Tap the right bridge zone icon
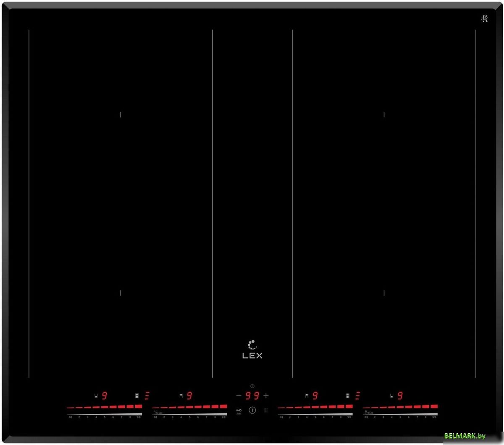The image size is (504, 445). point(348,395)
